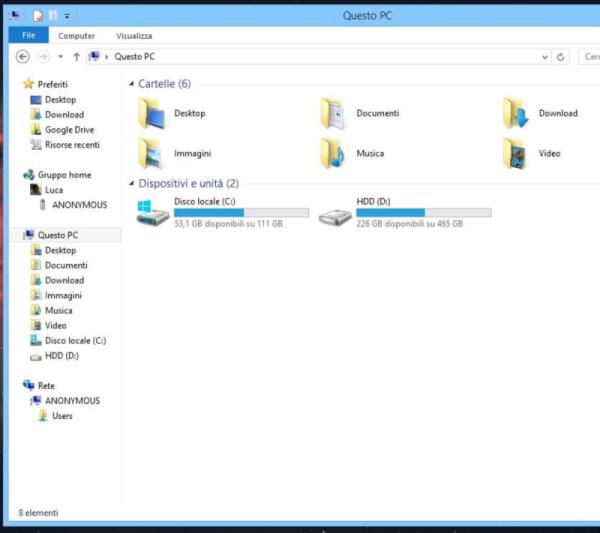Collapse the Cartelle (6) section
600x533 pixels.
coord(132,84)
